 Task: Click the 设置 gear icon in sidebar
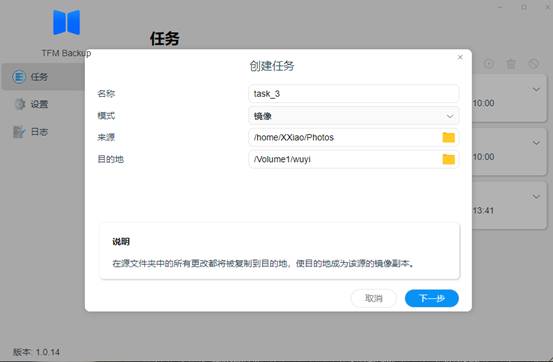click(x=20, y=104)
